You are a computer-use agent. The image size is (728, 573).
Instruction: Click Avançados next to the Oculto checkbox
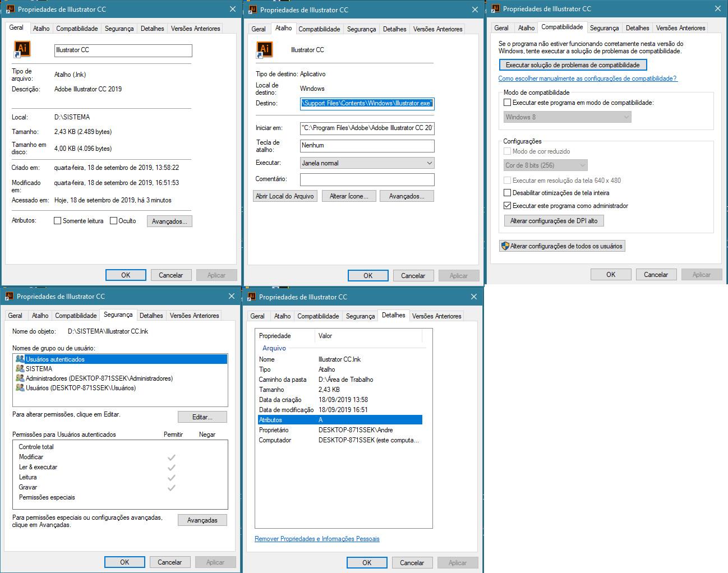click(169, 221)
